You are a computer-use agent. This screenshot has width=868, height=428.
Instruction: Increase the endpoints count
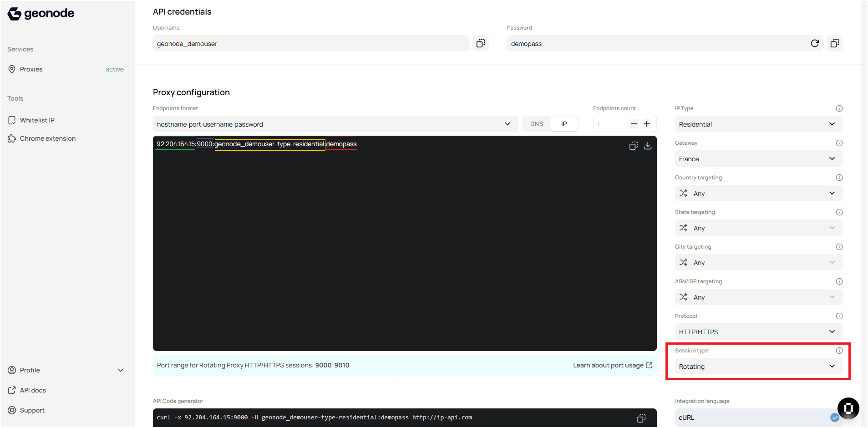coord(647,124)
